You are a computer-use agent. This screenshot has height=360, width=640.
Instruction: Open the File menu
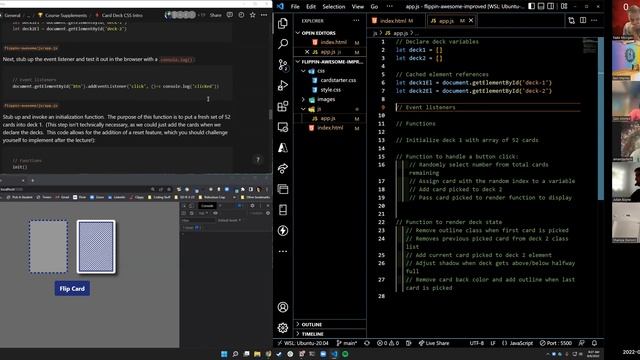coord(295,7)
